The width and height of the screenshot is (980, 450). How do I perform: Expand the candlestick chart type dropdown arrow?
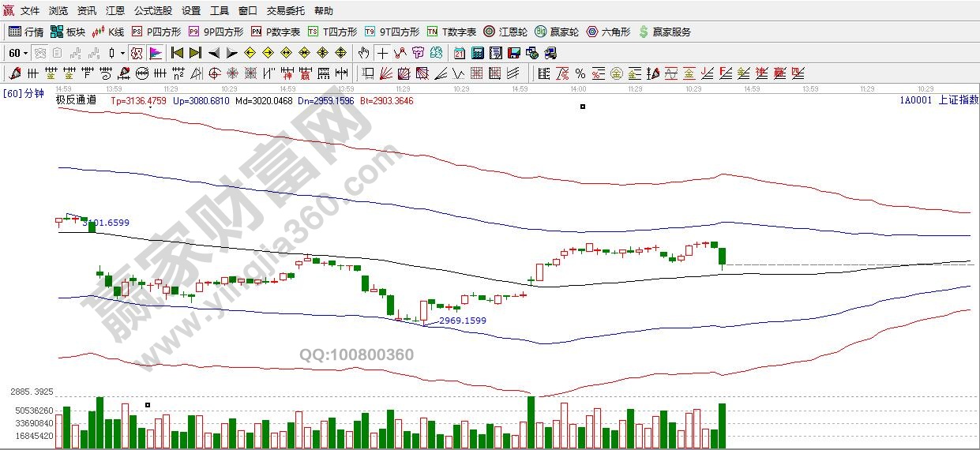click(x=122, y=53)
